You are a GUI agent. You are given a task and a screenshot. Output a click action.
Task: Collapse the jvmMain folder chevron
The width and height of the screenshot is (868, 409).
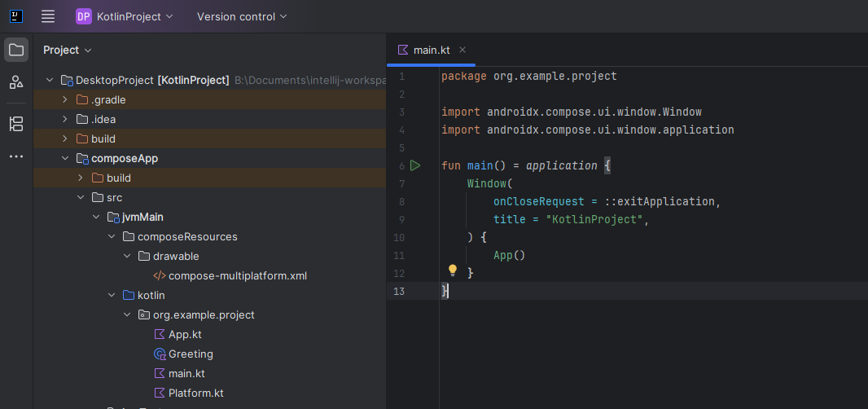tap(96, 218)
